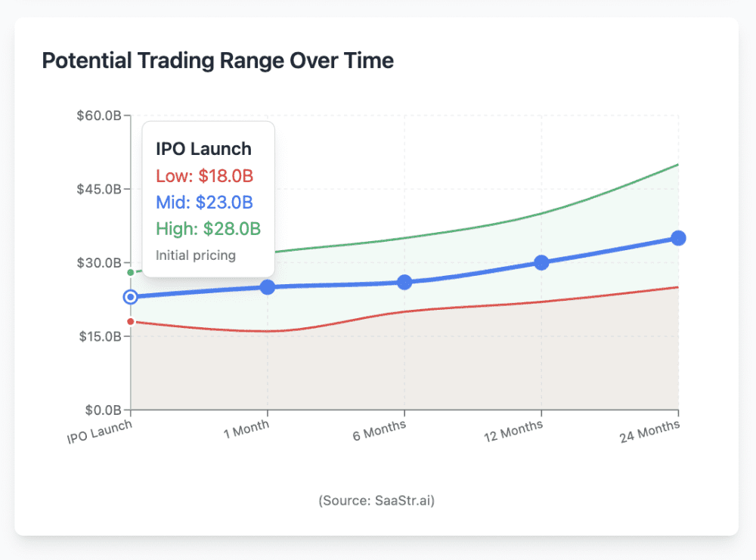Select the blue data point at 1 Month
The image size is (756, 560).
[268, 287]
